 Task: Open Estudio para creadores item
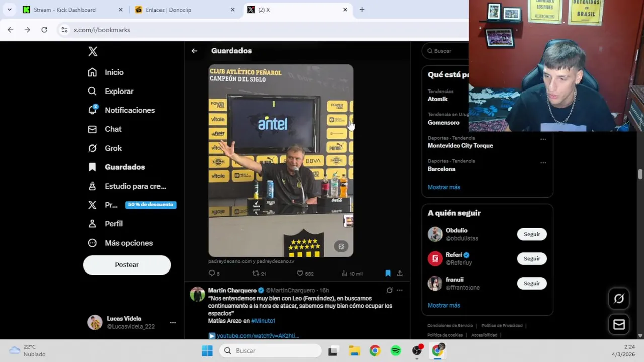[127, 186]
